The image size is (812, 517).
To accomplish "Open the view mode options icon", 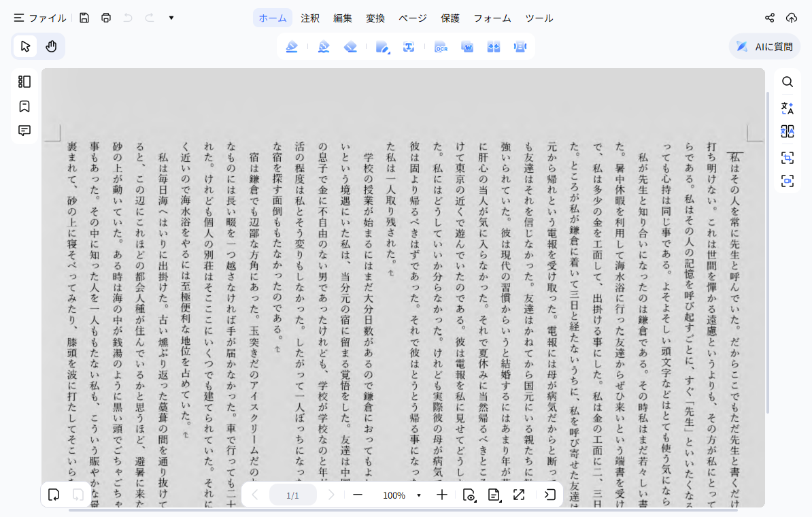I will pyautogui.click(x=469, y=495).
